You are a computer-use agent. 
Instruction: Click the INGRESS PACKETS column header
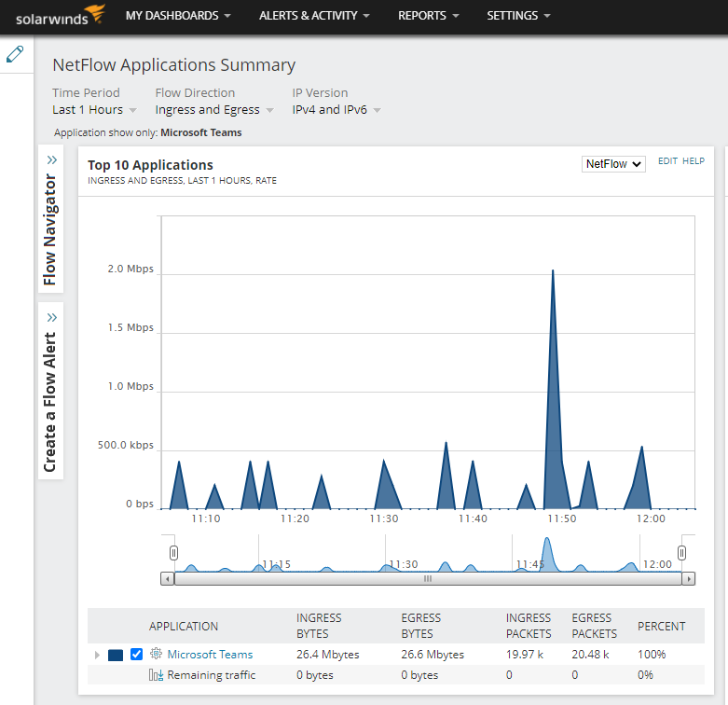pyautogui.click(x=529, y=626)
